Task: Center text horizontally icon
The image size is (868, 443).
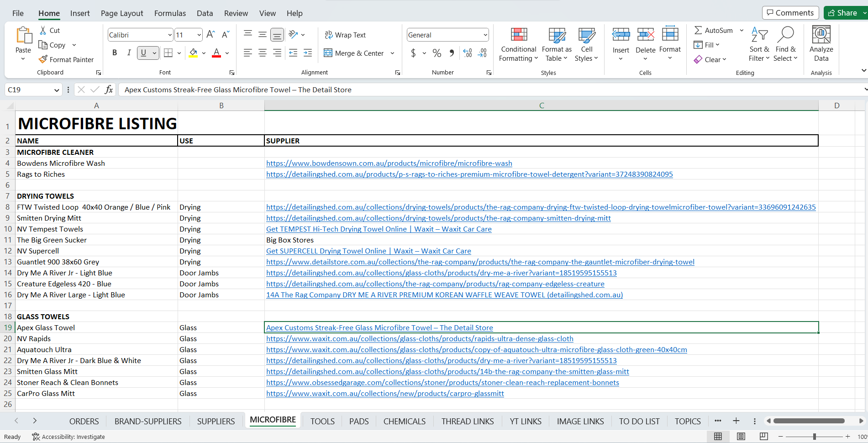Action: pos(263,53)
